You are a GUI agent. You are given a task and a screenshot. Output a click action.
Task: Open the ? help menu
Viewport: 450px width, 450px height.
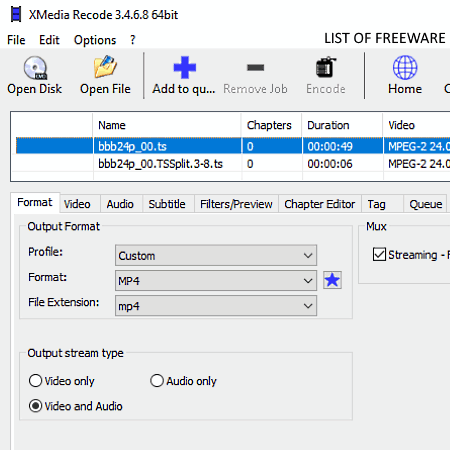[x=133, y=40]
